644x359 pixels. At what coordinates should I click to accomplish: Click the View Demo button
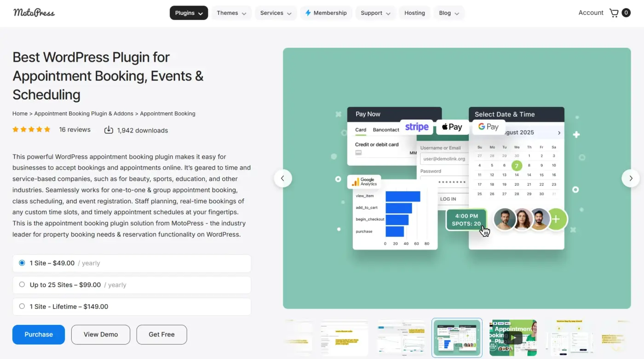(x=101, y=335)
